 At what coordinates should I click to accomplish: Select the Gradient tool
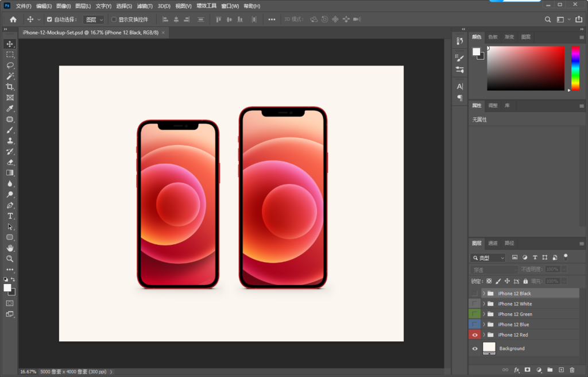(10, 173)
